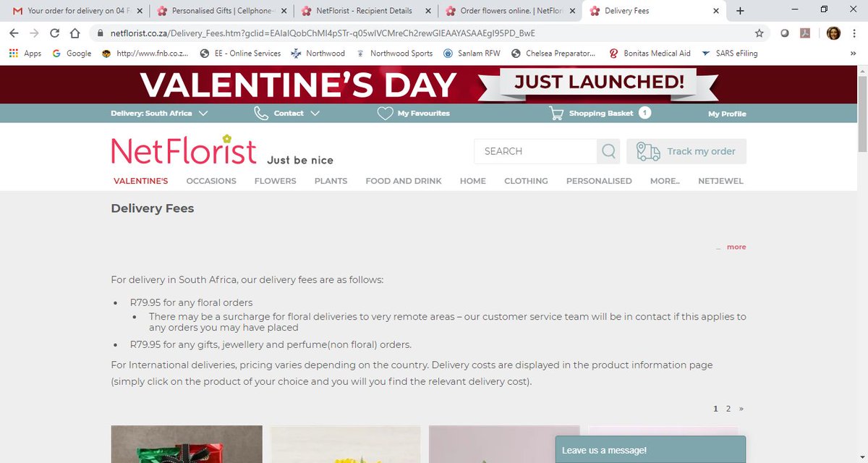Image resolution: width=868 pixels, height=463 pixels.
Task: Switch to NetFlorist Recipient Details tab
Action: [367, 11]
